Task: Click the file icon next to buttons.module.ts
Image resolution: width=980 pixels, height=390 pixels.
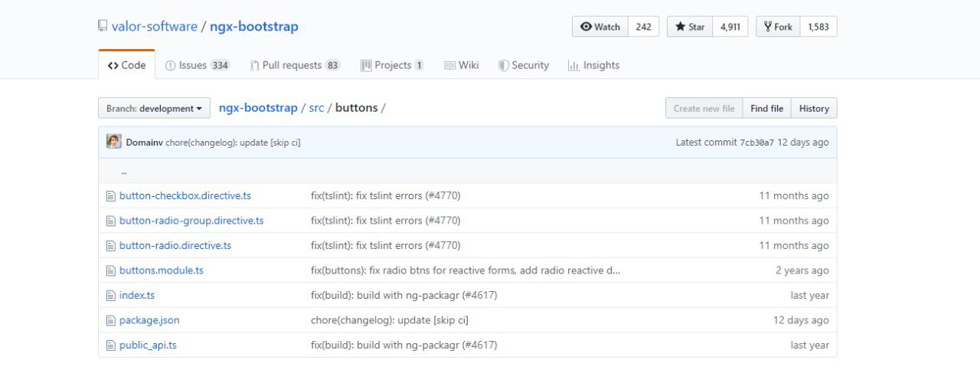Action: click(110, 270)
